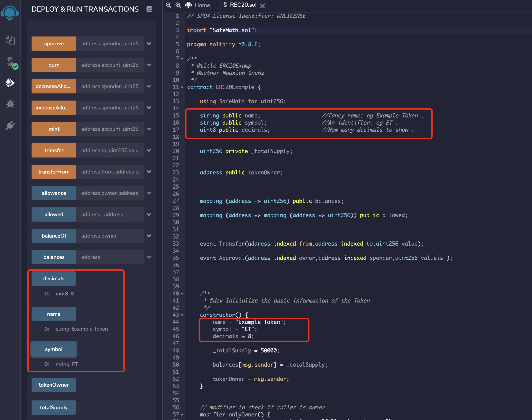Close the REC20.sol tab
Image resolution: width=532 pixels, height=420 pixels.
point(262,6)
